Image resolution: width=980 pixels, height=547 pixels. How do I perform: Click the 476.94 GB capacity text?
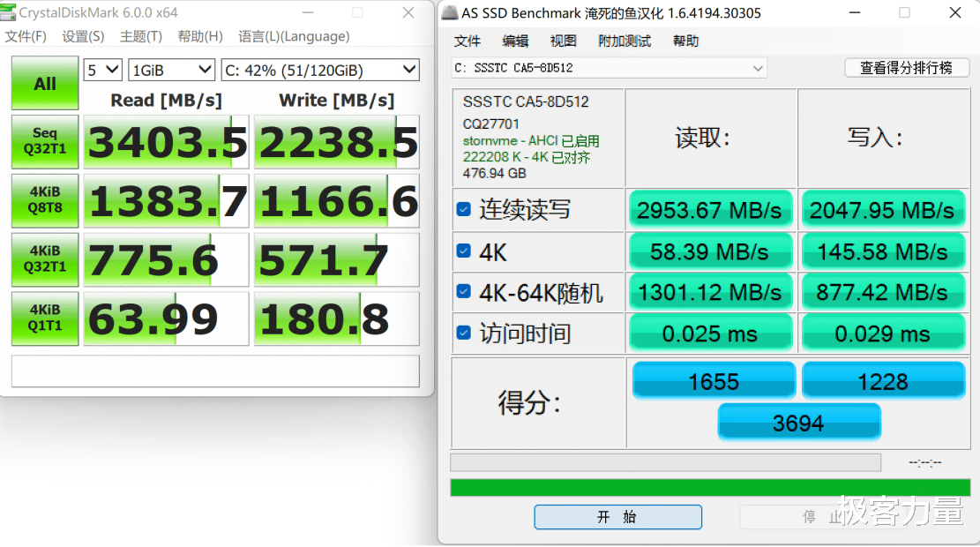494,173
